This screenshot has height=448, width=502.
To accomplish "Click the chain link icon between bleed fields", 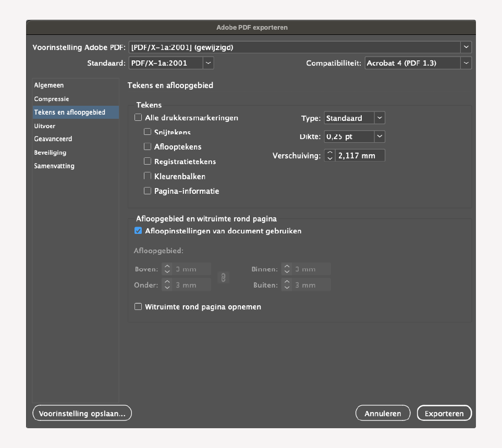I will tap(223, 278).
